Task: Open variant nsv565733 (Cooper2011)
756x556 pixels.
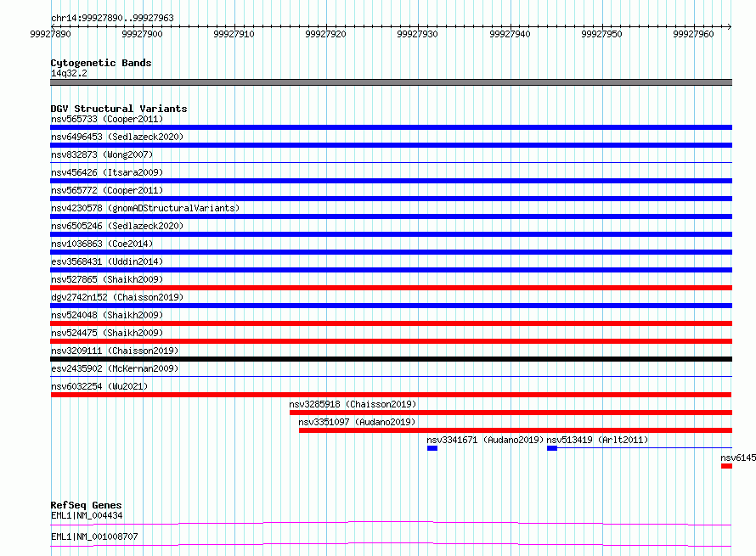Action: point(107,119)
